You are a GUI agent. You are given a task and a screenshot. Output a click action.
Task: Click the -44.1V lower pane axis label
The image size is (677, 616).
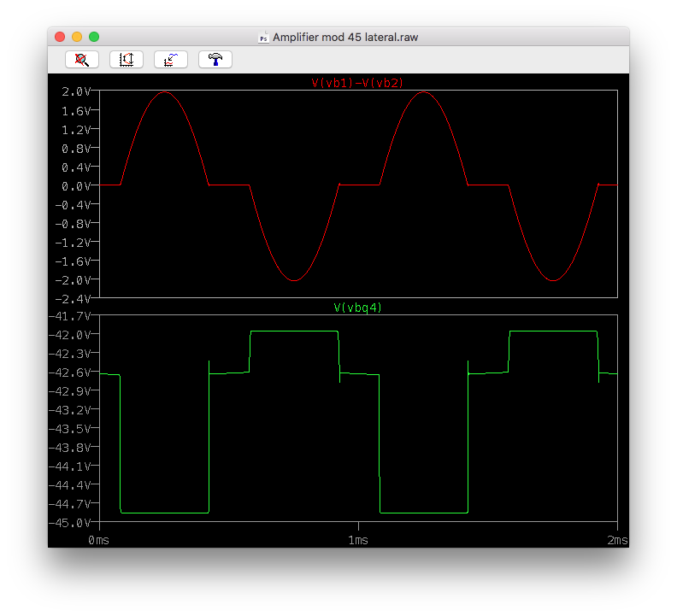(70, 466)
